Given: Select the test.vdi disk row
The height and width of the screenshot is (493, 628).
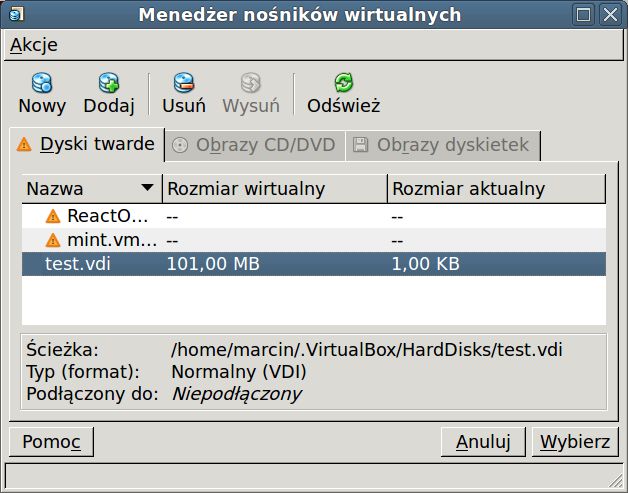Looking at the screenshot, I should (314, 264).
